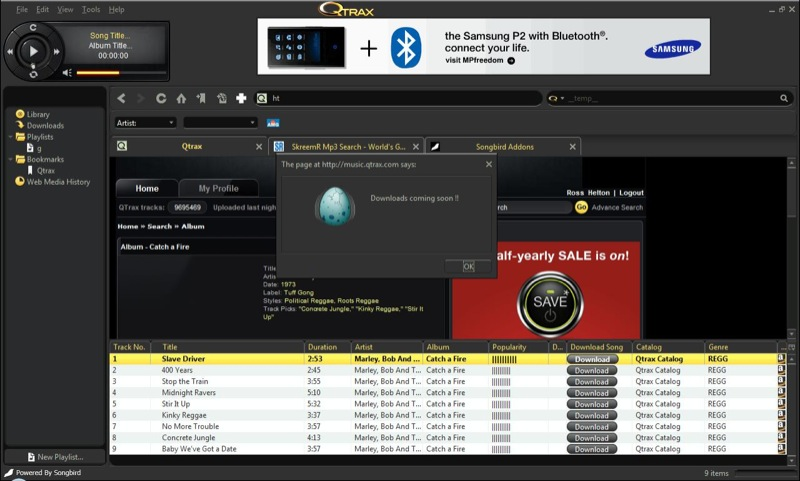Open the Edit menu
The width and height of the screenshot is (800, 481).
coord(43,9)
